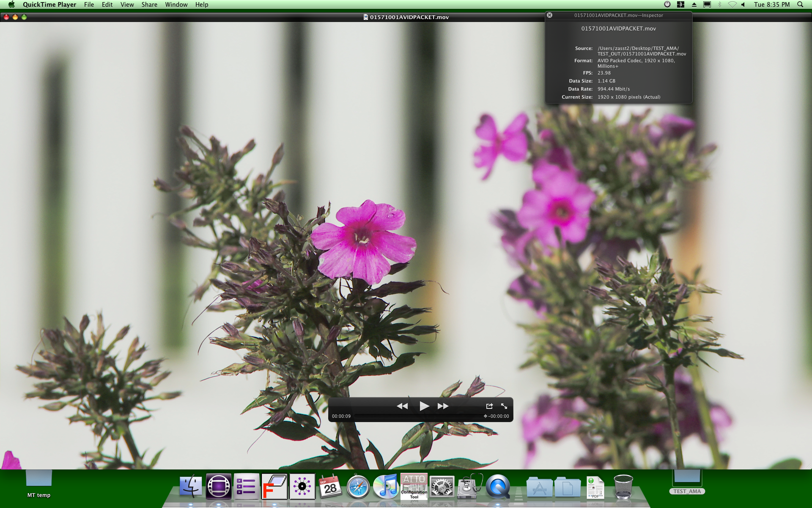Click the rewind button

tap(402, 406)
